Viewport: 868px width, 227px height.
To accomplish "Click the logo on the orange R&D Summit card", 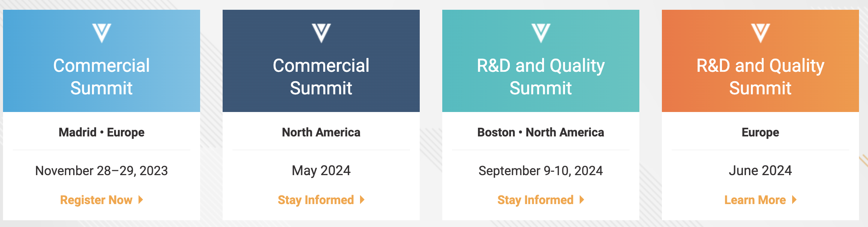I will tap(761, 33).
